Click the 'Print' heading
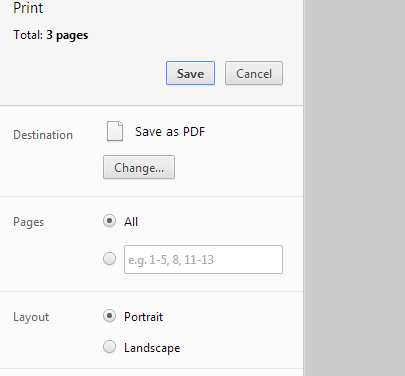405x376 pixels. [x=28, y=8]
